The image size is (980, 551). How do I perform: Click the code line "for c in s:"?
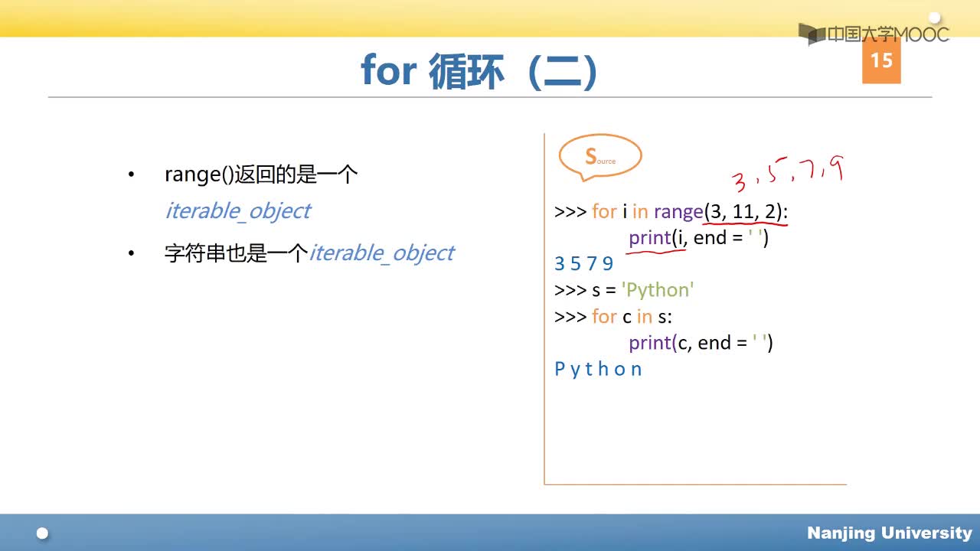[x=613, y=316]
